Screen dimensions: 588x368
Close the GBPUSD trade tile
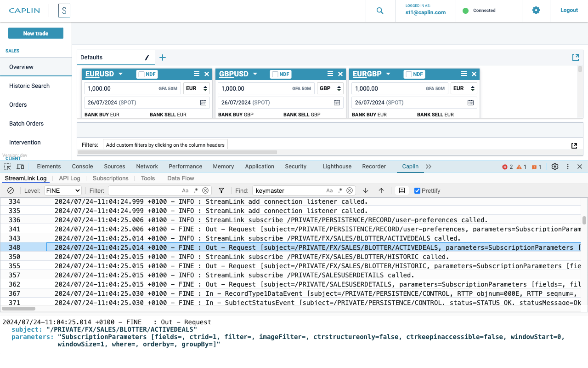340,74
